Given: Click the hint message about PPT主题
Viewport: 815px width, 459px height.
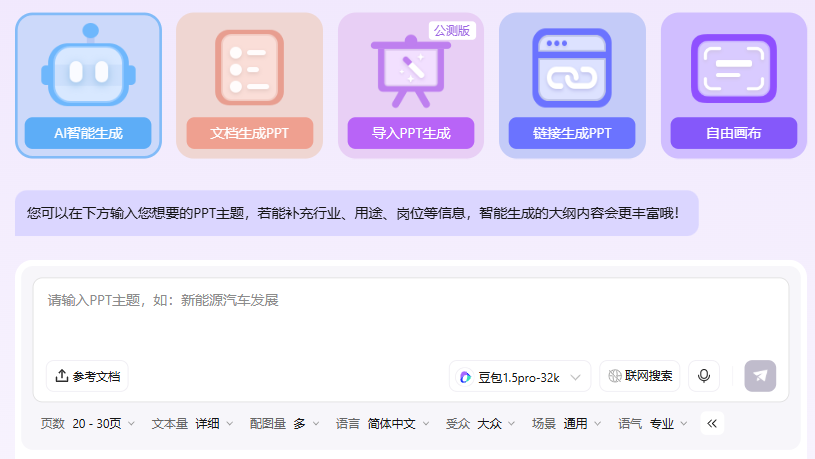Looking at the screenshot, I should coord(357,213).
